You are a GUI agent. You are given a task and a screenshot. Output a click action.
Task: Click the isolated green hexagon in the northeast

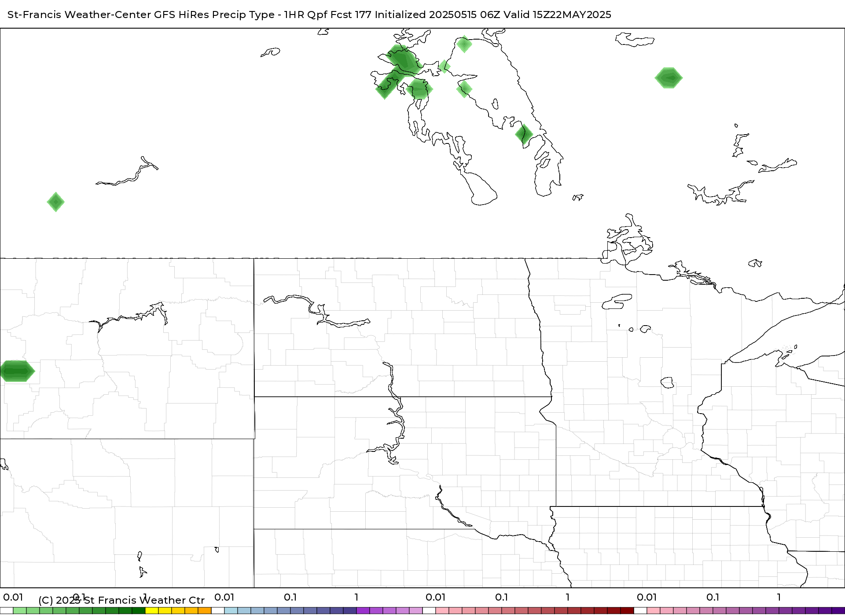pos(669,78)
